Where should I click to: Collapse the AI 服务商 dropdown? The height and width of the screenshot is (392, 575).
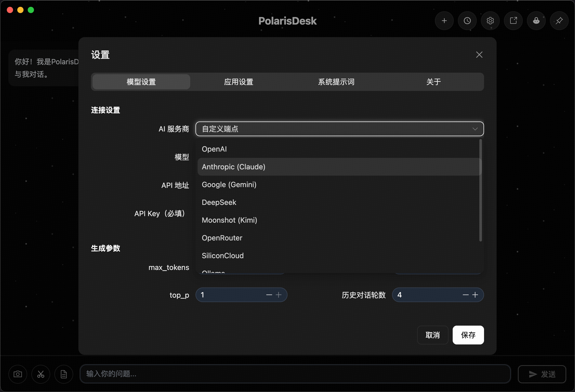[x=340, y=129]
